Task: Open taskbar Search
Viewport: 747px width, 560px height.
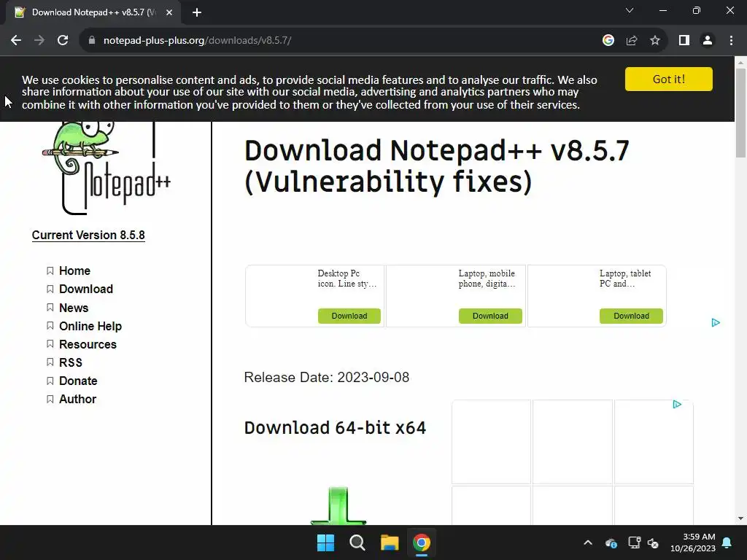Action: click(x=357, y=542)
